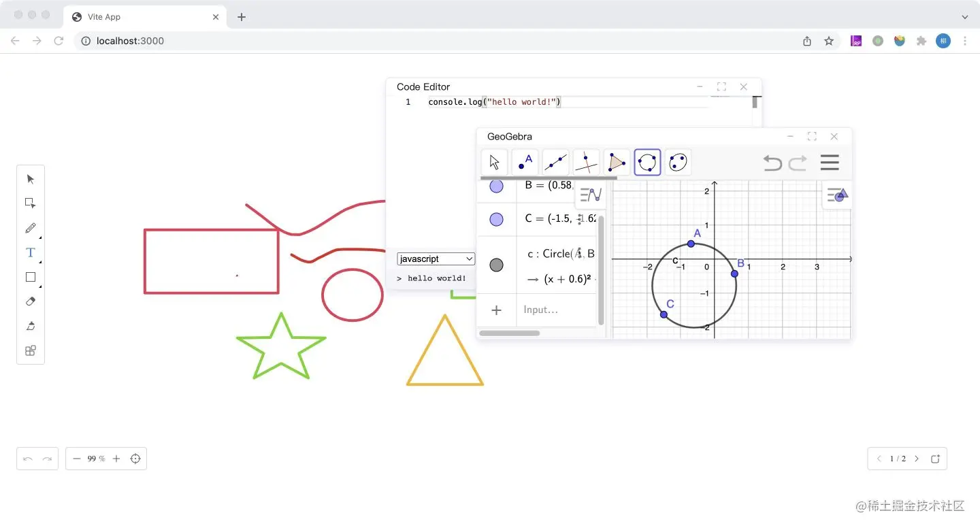
Task: Select GeoGebra Point tool
Action: coord(525,163)
